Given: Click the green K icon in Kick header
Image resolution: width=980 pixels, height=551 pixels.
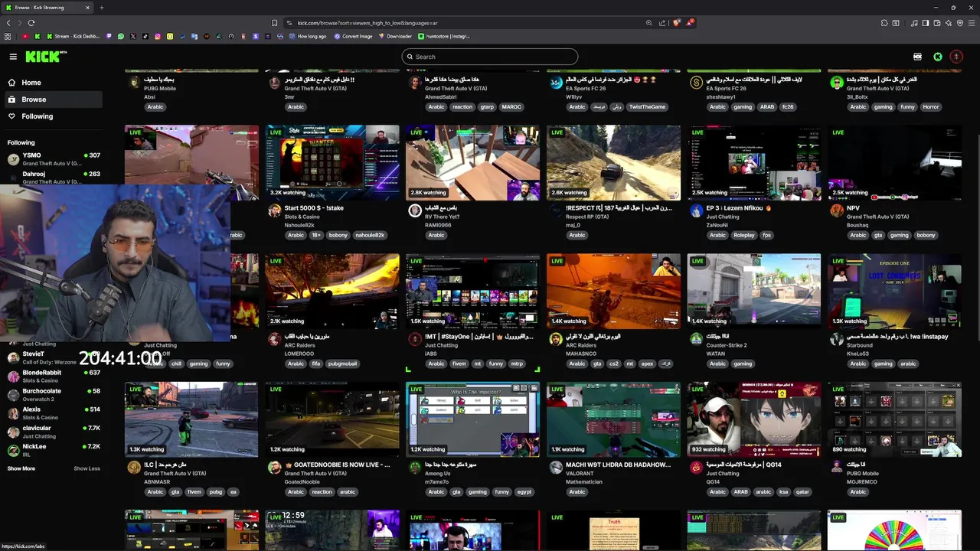Looking at the screenshot, I should coord(938,57).
